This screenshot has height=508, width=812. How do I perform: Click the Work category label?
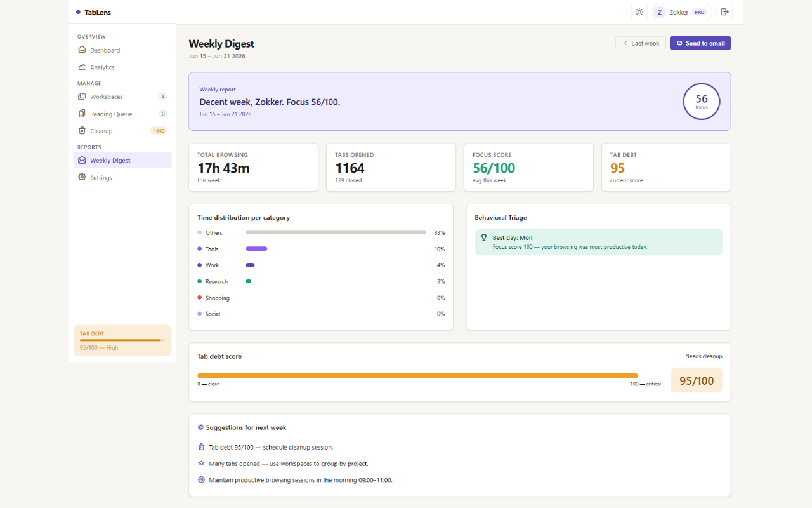coord(212,265)
